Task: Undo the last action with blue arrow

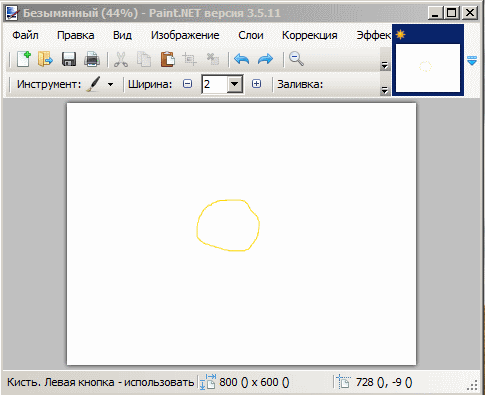Action: 242,59
